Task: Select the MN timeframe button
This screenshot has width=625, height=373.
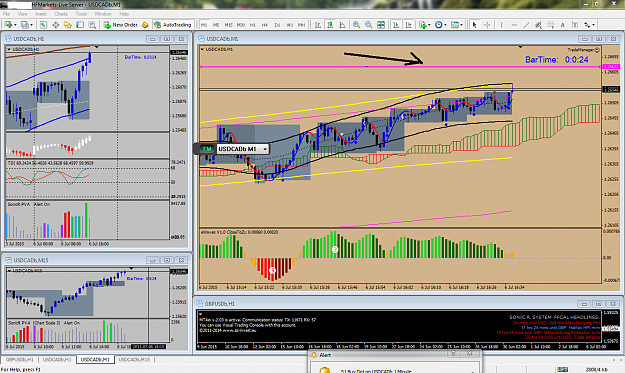Action: click(301, 25)
